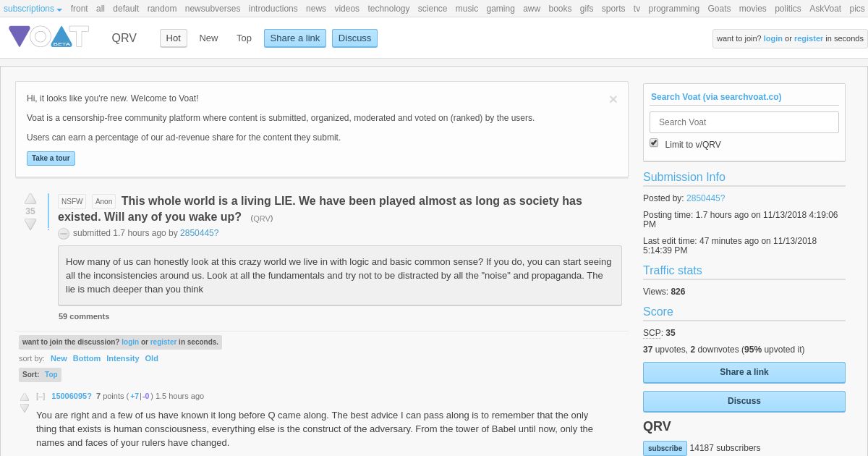Sort comments by New
The image size is (868, 456).
59,358
